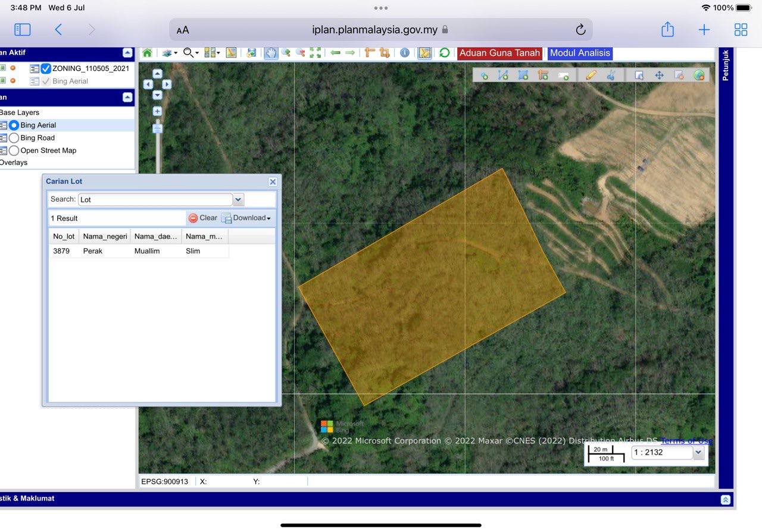Select Bing Road base layer

(x=14, y=138)
